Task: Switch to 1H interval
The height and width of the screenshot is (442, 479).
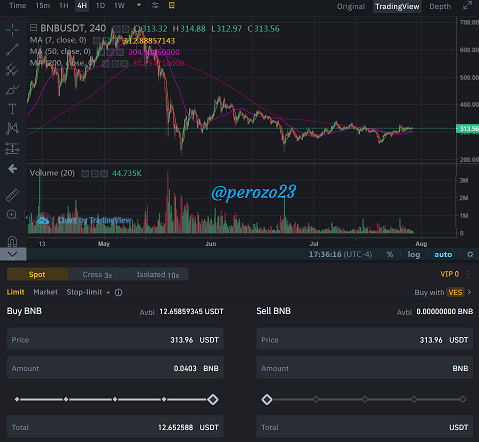Action: [64, 6]
